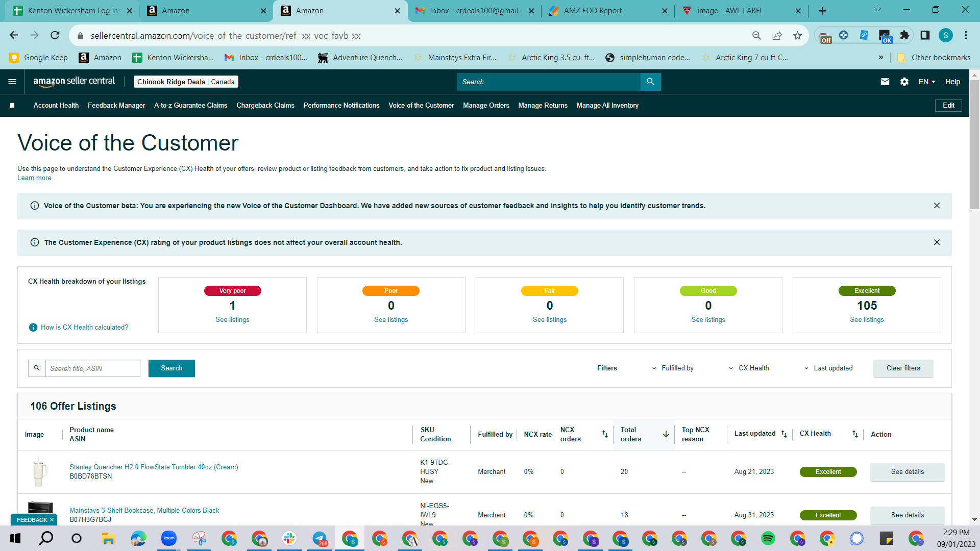See listings under Excellent
This screenshot has width=980, height=551.
[x=867, y=320]
